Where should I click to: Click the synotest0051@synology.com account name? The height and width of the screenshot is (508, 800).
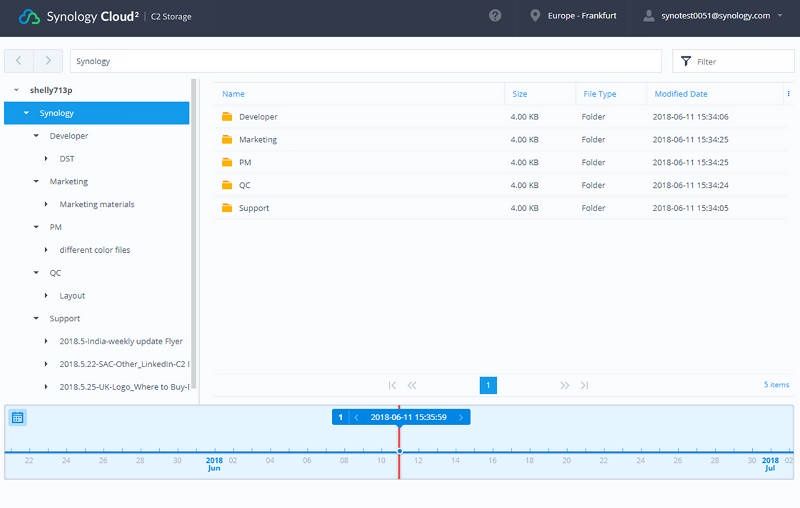click(716, 16)
